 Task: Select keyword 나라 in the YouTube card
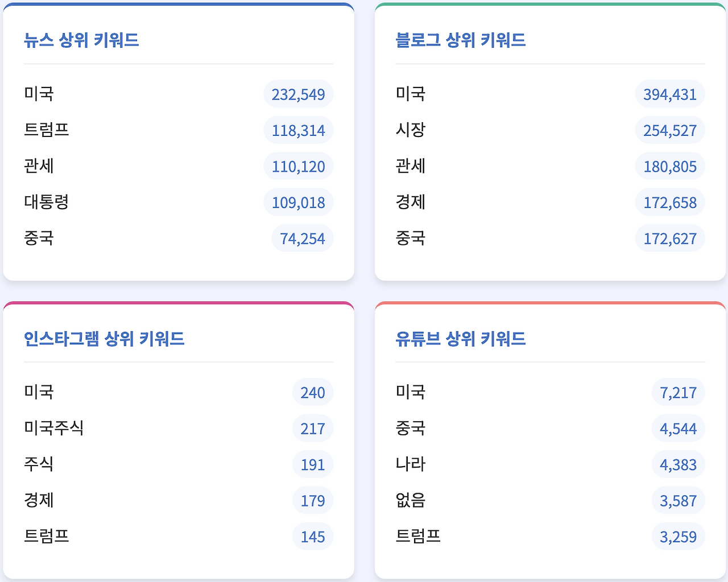click(x=411, y=464)
